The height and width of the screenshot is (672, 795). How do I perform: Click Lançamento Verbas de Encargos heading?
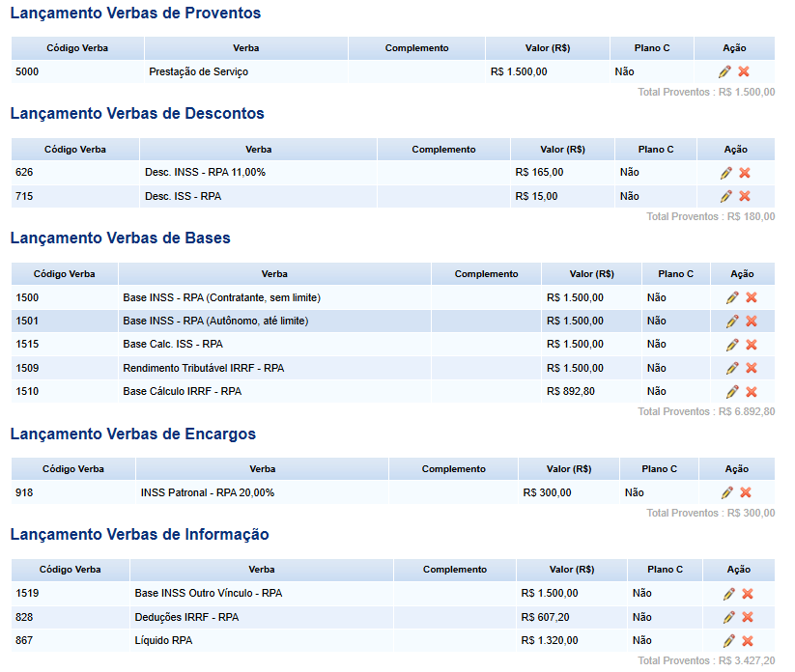(133, 434)
